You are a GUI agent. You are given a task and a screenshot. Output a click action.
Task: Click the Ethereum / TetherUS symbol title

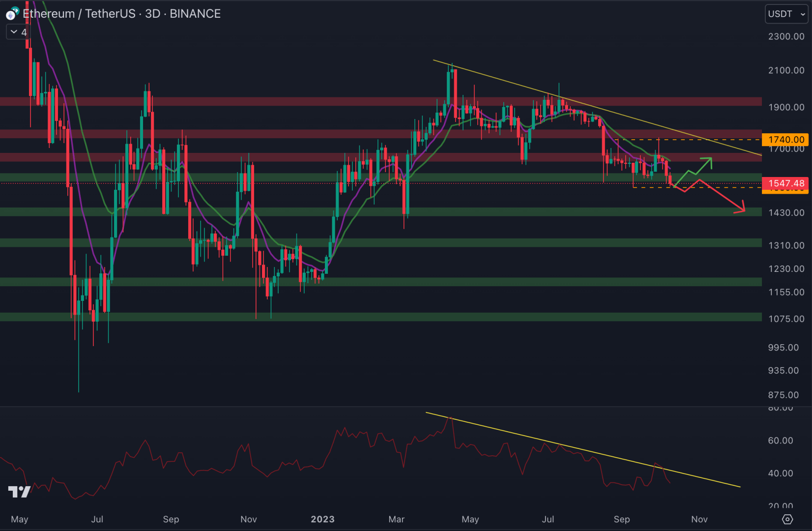point(79,14)
